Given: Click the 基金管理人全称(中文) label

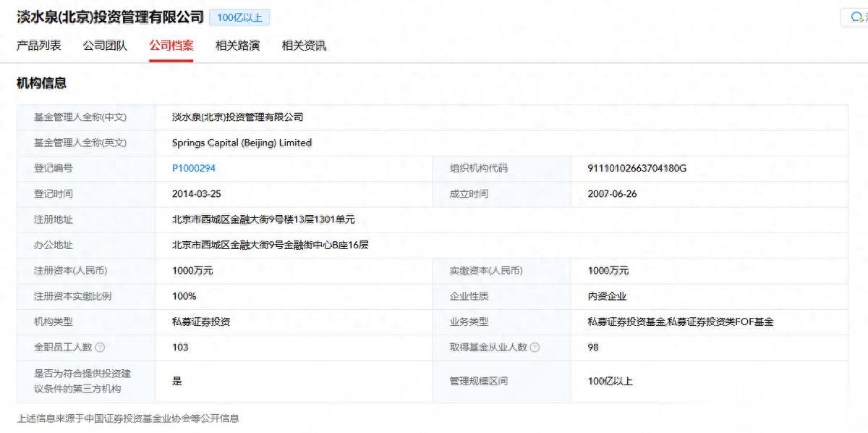Looking at the screenshot, I should (80, 117).
